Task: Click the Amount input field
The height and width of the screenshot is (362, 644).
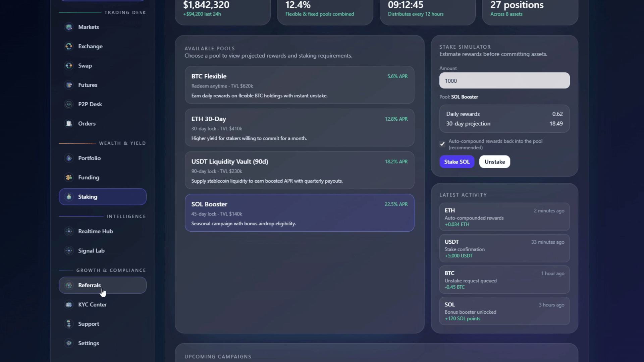Action: pos(504,81)
